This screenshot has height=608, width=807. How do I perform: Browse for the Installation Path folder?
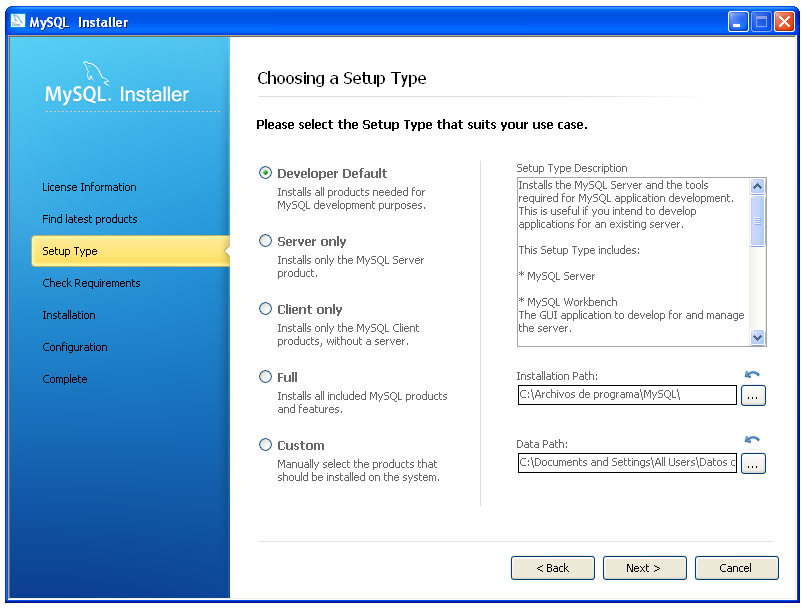coord(753,395)
